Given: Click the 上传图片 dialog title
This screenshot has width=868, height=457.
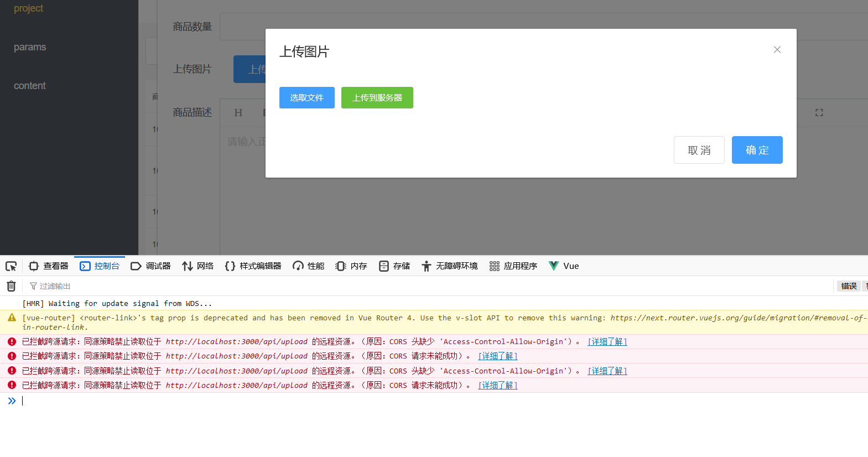Looking at the screenshot, I should coord(304,51).
